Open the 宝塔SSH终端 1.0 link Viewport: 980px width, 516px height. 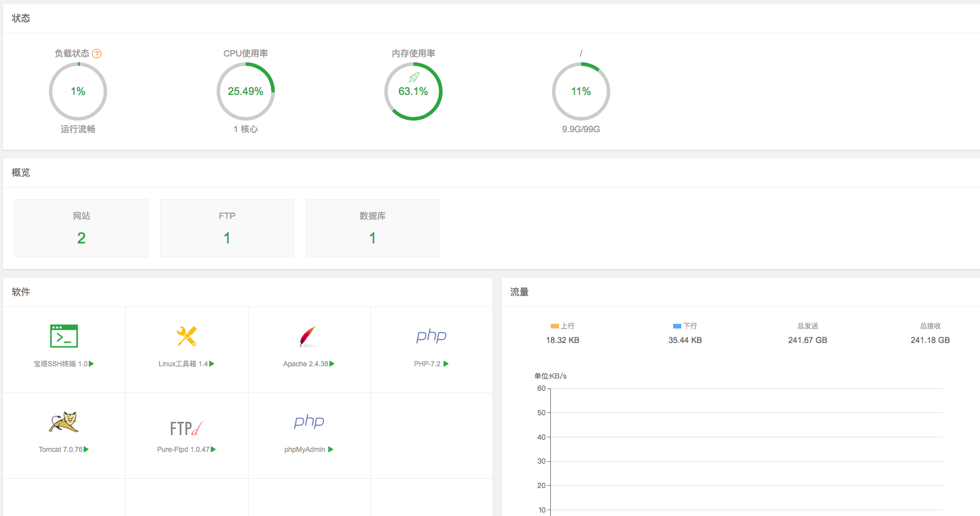[x=61, y=364]
